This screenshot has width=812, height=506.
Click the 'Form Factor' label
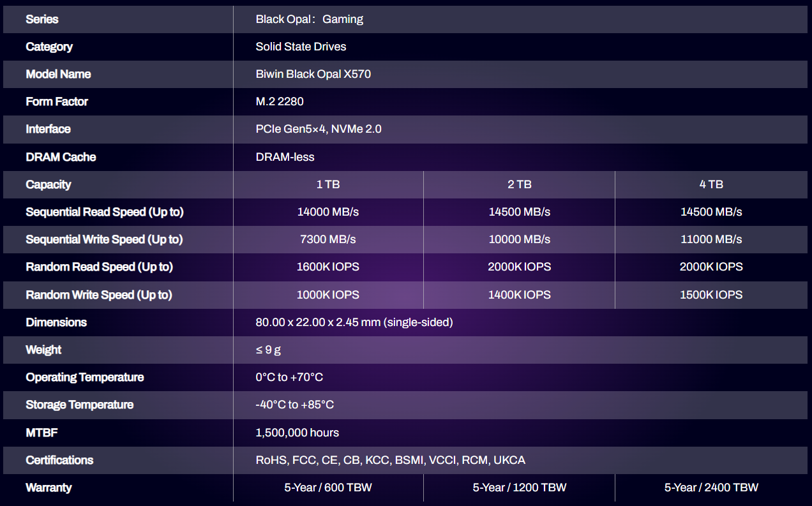[57, 101]
